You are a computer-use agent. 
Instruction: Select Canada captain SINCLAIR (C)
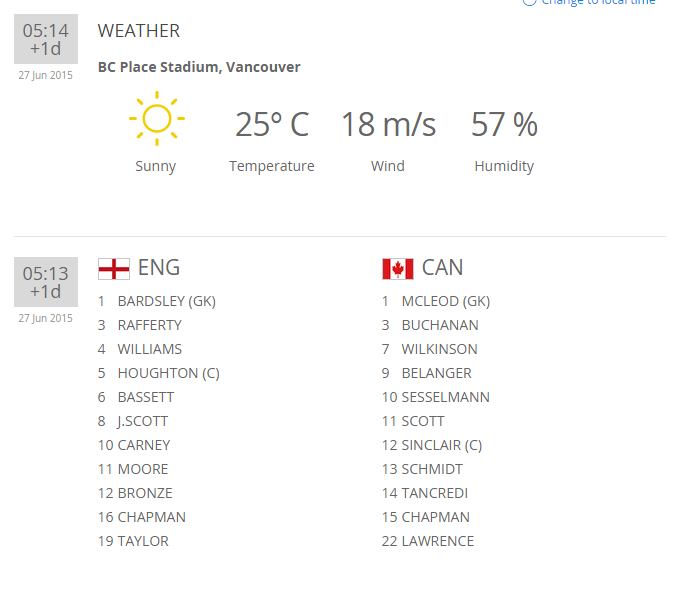[x=441, y=445]
